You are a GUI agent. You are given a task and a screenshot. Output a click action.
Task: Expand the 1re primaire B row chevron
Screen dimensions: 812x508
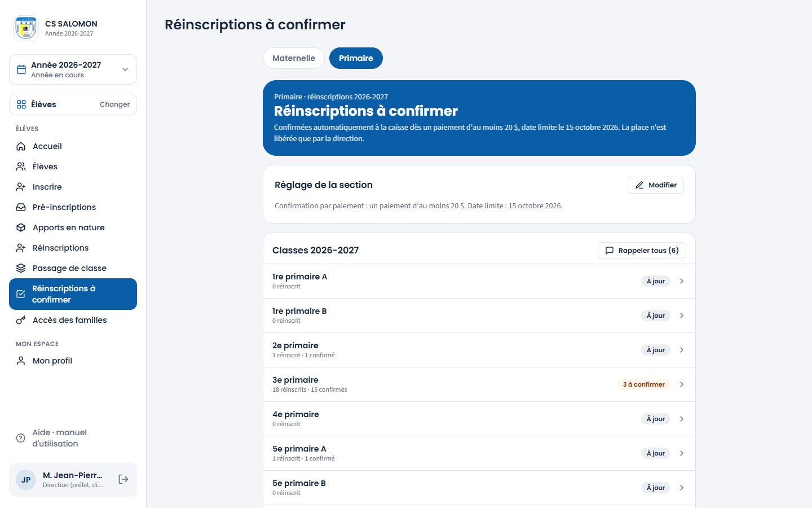(682, 316)
